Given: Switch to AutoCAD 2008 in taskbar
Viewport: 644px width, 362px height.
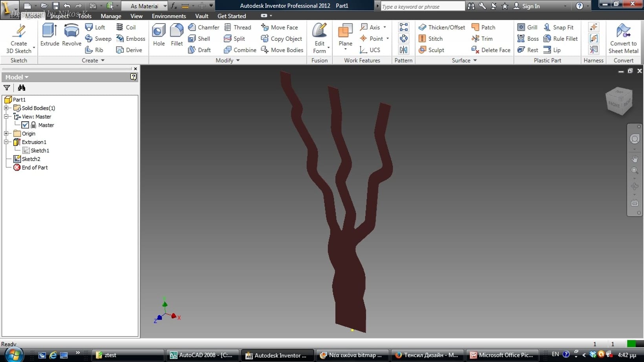Looking at the screenshot, I should (201, 355).
